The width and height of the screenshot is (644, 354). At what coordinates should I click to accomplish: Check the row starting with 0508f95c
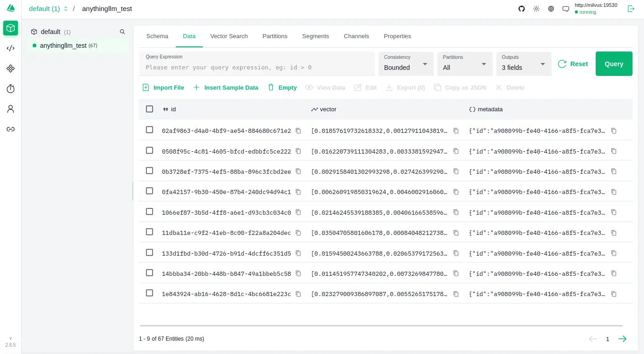pyautogui.click(x=149, y=150)
